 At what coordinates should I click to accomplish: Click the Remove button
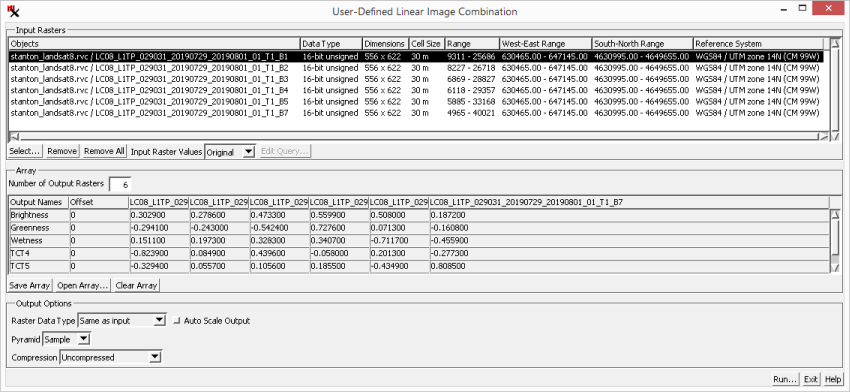coord(62,151)
